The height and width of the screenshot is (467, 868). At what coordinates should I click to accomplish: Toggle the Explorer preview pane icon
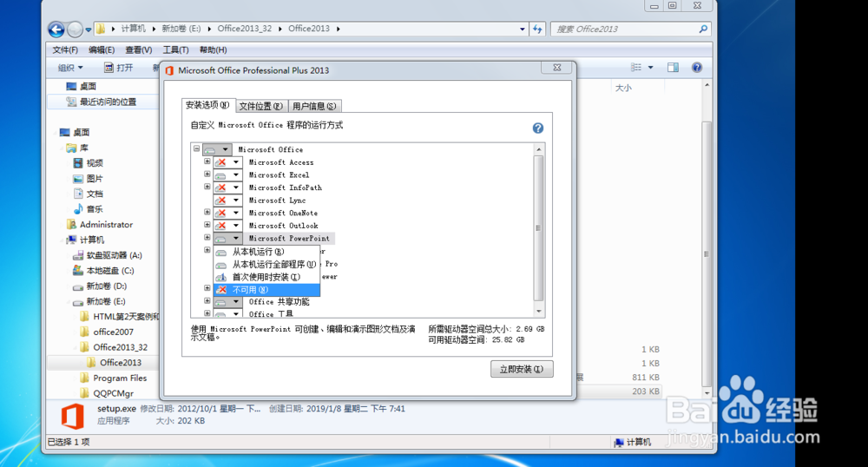pyautogui.click(x=673, y=68)
